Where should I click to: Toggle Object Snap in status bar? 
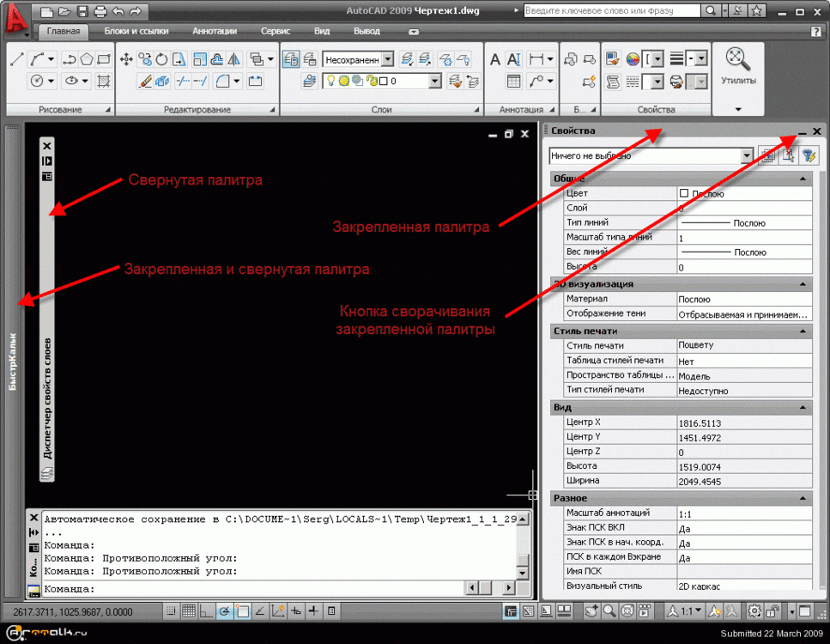tap(242, 611)
